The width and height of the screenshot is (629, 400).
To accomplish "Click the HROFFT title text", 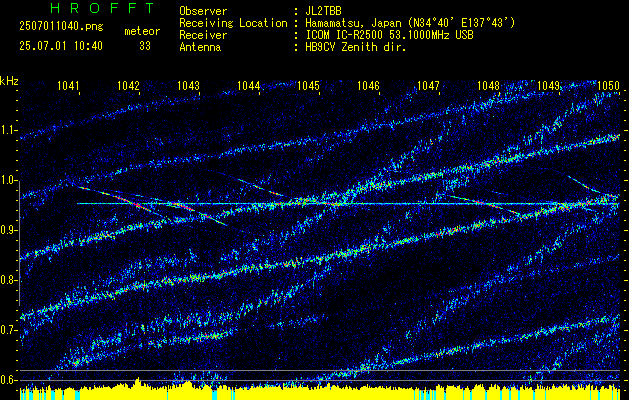I will [x=102, y=8].
